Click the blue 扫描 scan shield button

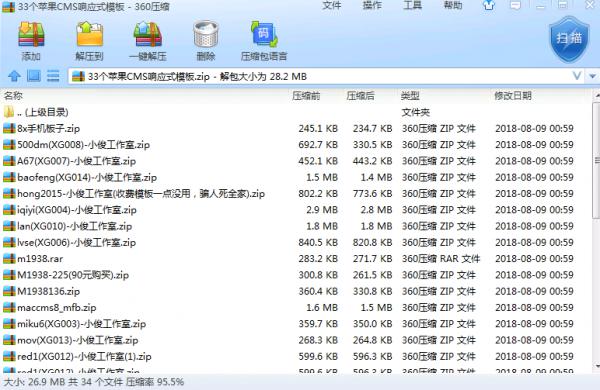pyautogui.click(x=569, y=39)
